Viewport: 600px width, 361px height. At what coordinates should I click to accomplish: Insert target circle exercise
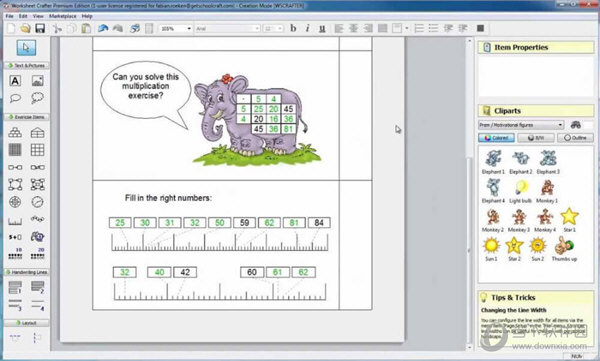coord(15,202)
